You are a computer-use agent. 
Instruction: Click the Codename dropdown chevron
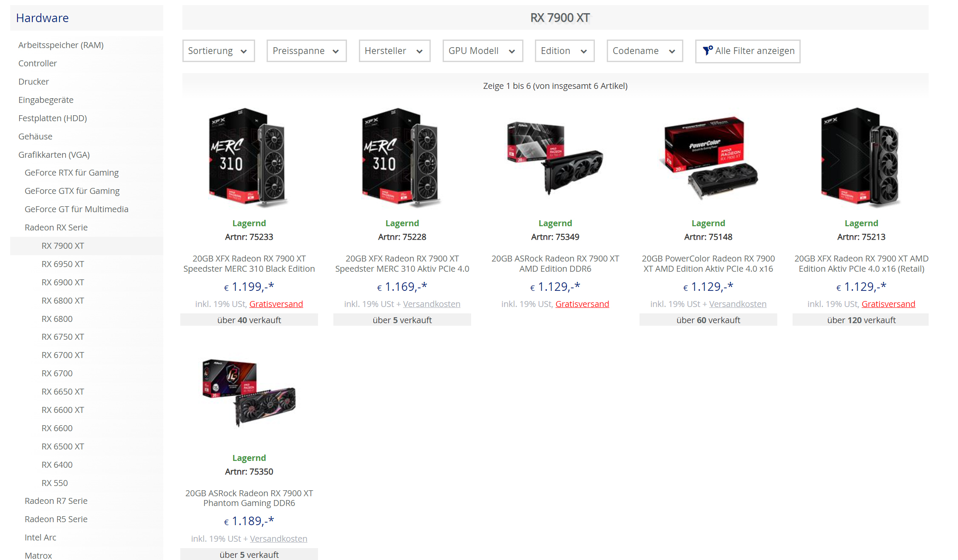[672, 51]
